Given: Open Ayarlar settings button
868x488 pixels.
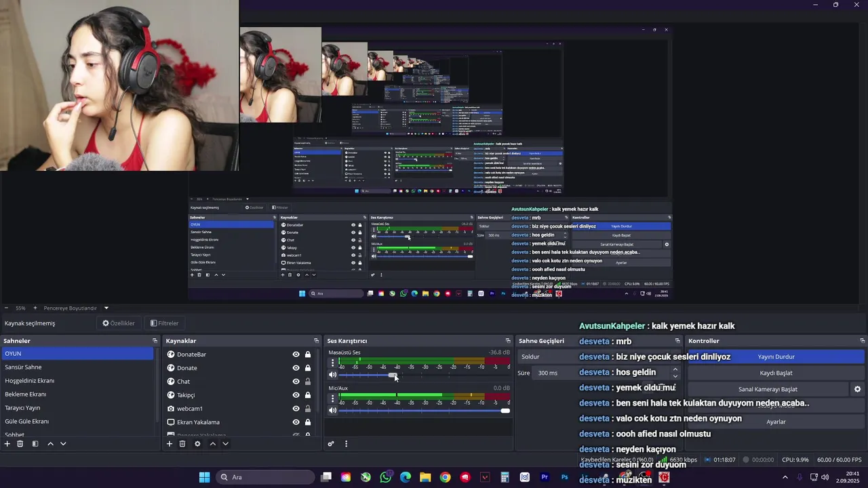Looking at the screenshot, I should pos(776,422).
